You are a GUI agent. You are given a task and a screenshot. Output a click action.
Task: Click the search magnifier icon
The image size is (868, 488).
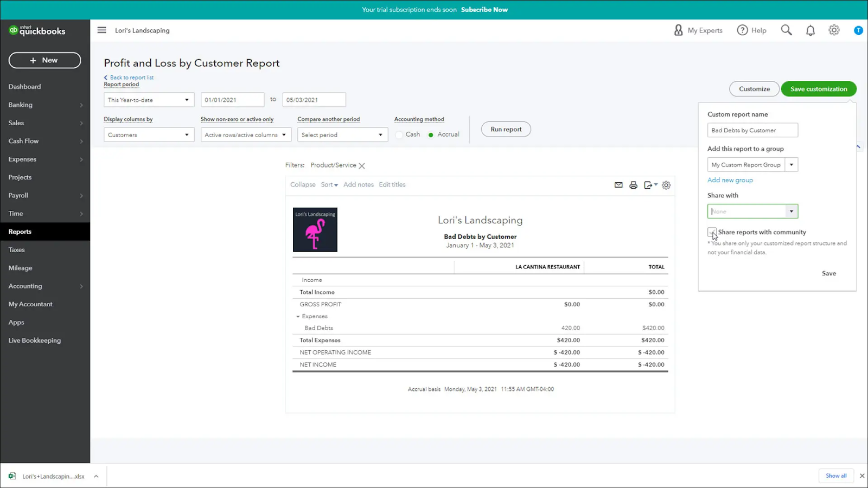[x=786, y=30]
